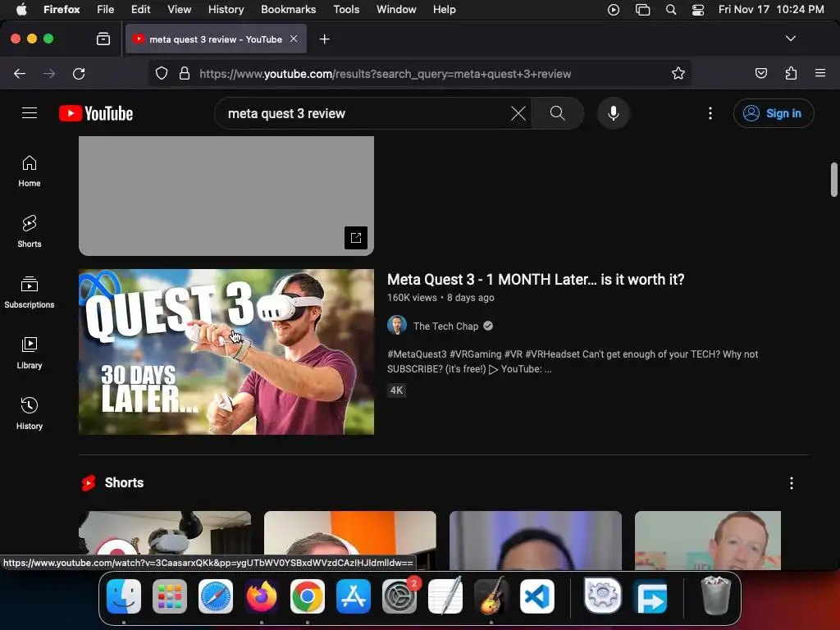This screenshot has height=630, width=840.
Task: Click the YouTube logo
Action: click(96, 113)
